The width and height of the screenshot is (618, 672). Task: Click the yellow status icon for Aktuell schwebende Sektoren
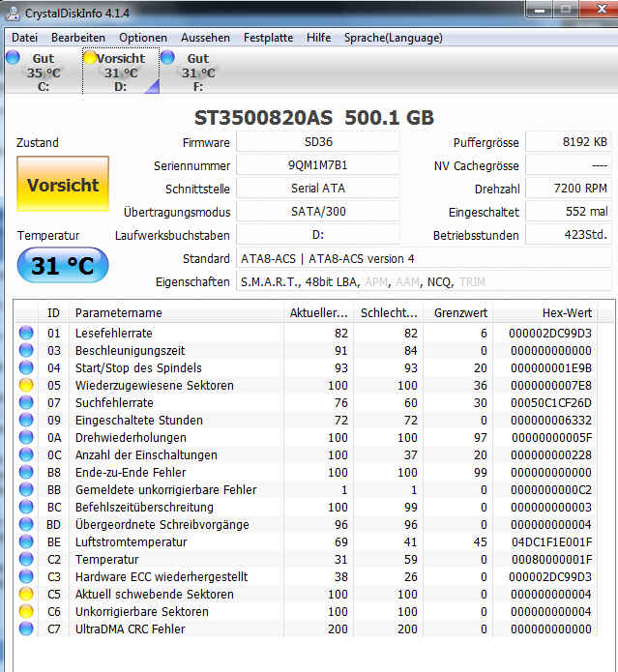click(x=26, y=594)
